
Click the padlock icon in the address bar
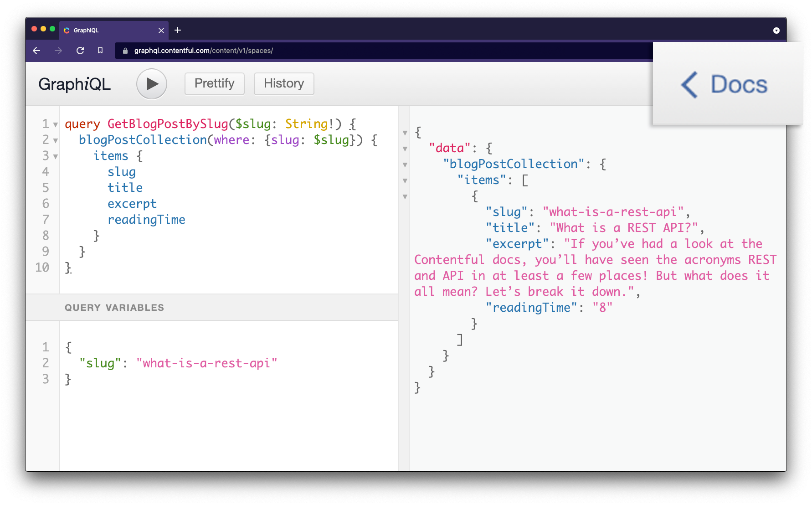click(124, 51)
